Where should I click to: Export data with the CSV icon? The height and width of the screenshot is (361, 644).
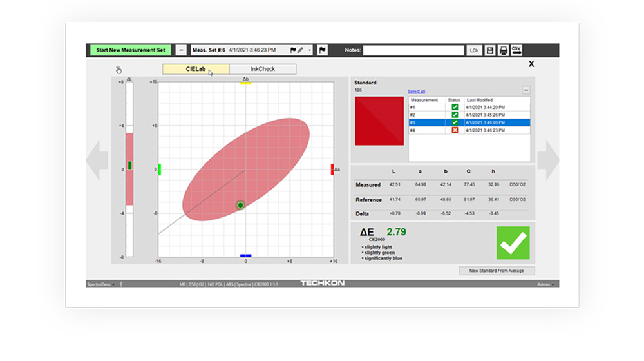(x=516, y=50)
